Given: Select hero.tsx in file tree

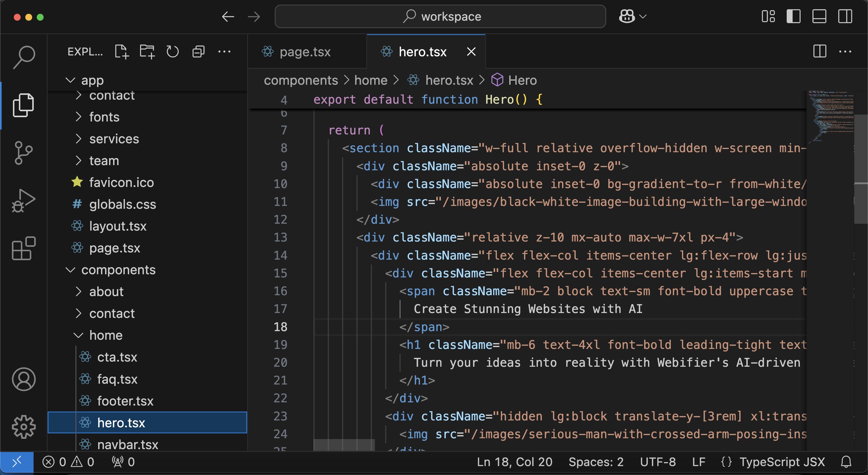Looking at the screenshot, I should pyautogui.click(x=147, y=422).
